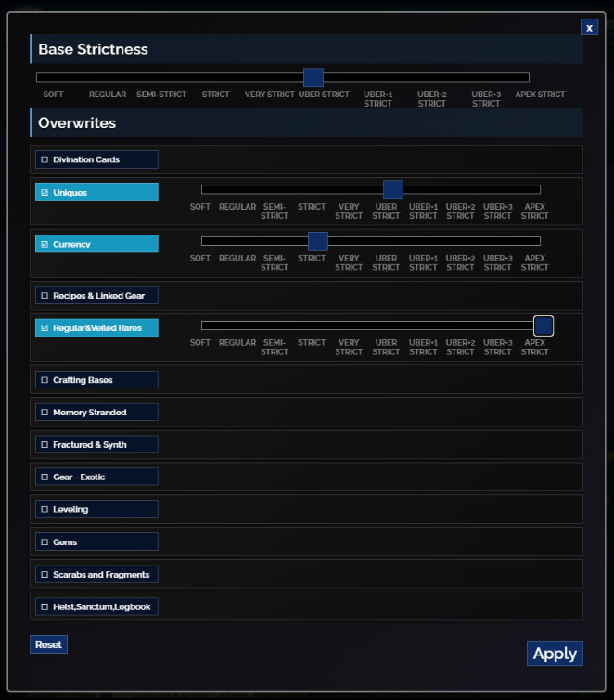
Task: Select UBER STRICT in the Currency row
Action: click(x=386, y=262)
